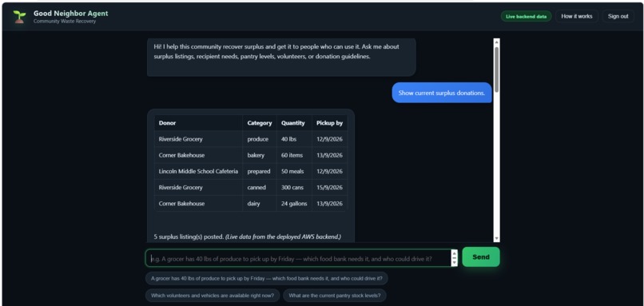
Task: Focus the chat message input field
Action: pos(298,258)
